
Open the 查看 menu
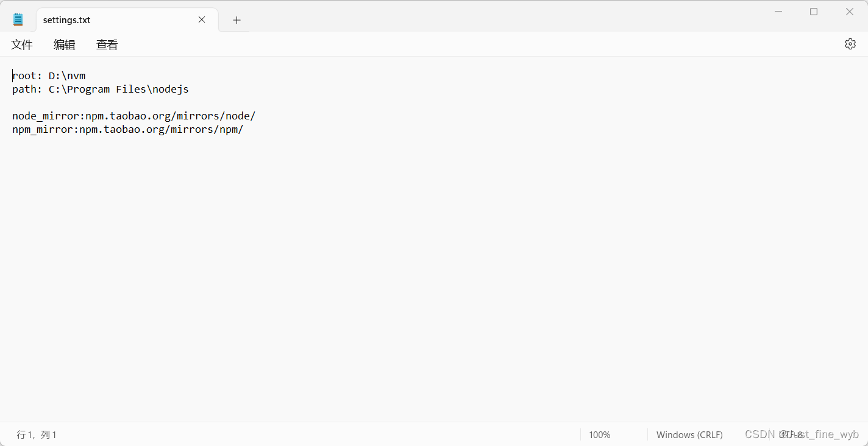click(x=106, y=44)
